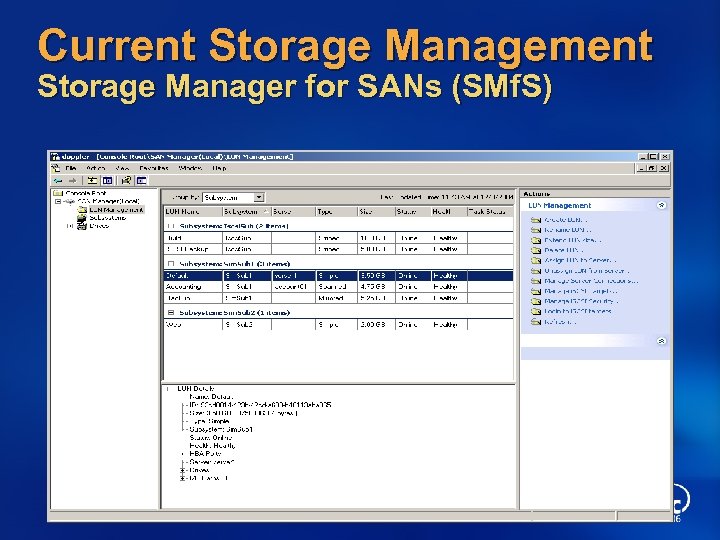Click the Name: Default detail line

coord(211,397)
